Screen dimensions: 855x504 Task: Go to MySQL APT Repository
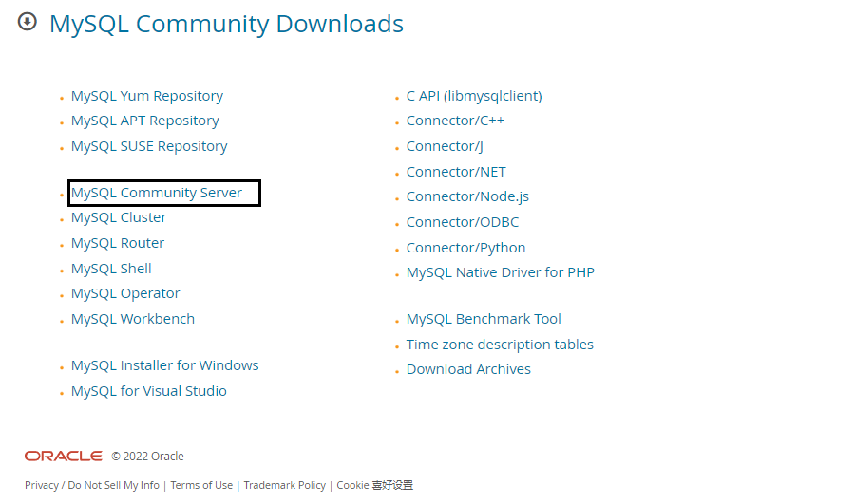tap(145, 121)
